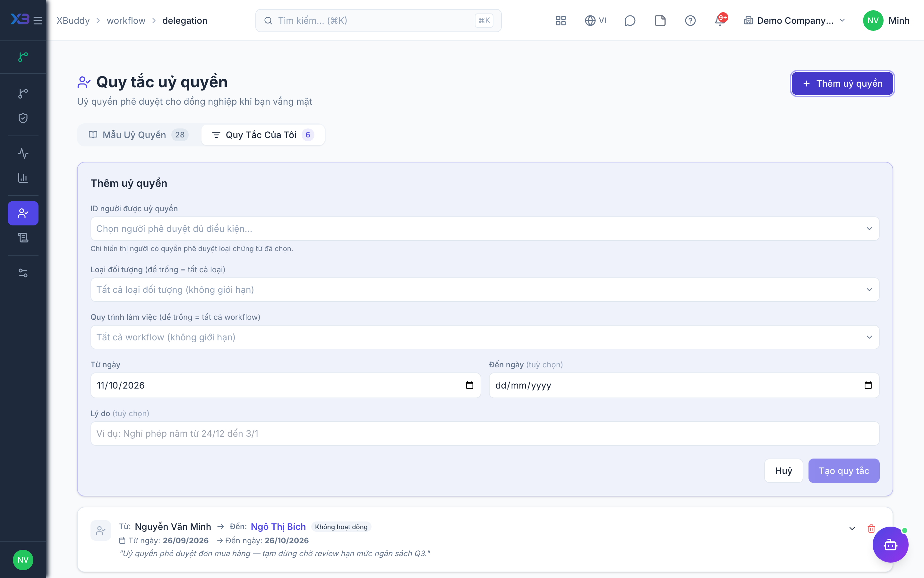Open the sticky note icon
This screenshot has height=578, width=924.
pos(660,21)
